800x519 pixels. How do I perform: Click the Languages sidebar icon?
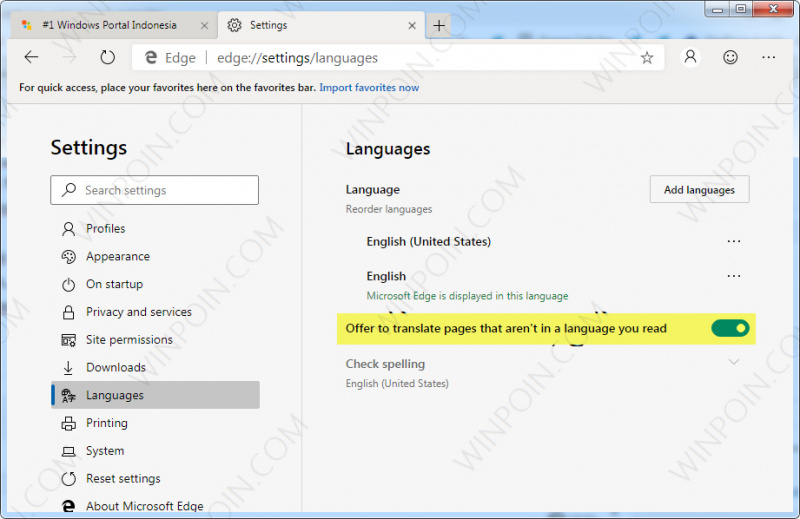coord(68,395)
